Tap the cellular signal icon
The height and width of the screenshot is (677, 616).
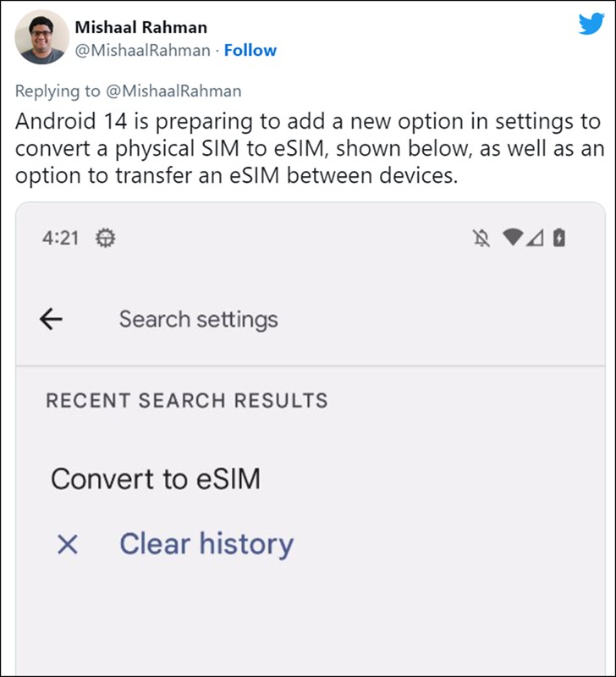[x=536, y=239]
